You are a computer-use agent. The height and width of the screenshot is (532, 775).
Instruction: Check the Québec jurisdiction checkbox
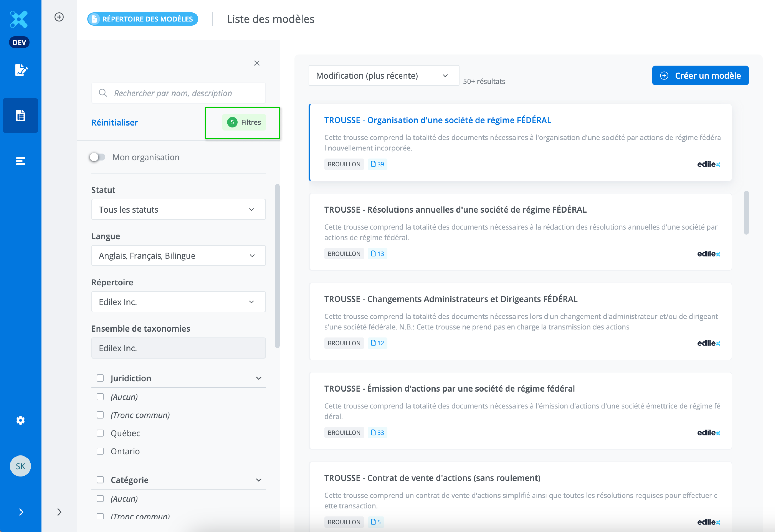click(x=100, y=433)
